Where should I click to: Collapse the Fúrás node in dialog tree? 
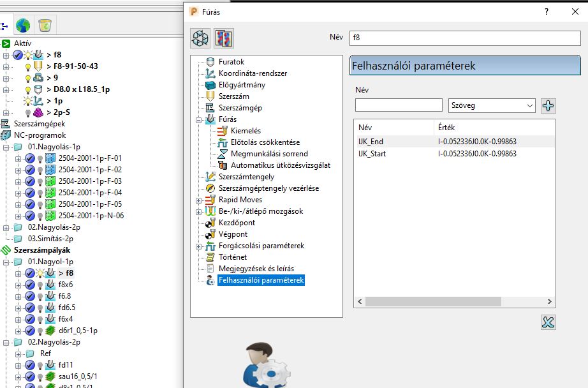200,120
